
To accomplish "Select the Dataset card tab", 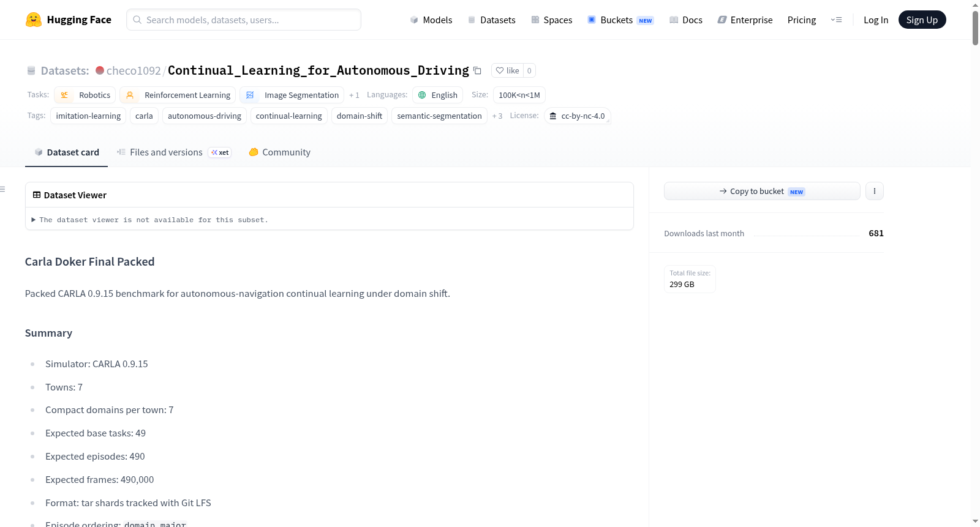I will pyautogui.click(x=66, y=152).
